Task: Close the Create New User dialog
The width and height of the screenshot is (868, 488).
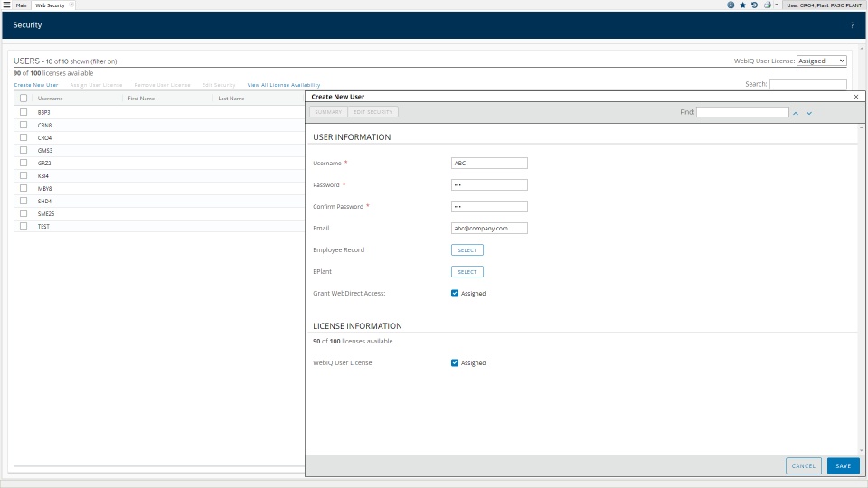Action: (x=856, y=97)
